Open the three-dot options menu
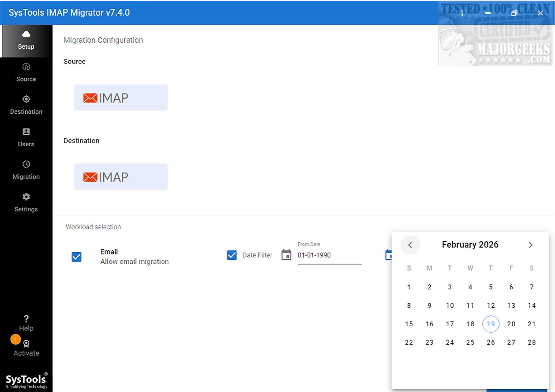Viewport: 555px width, 392px height. click(x=462, y=13)
